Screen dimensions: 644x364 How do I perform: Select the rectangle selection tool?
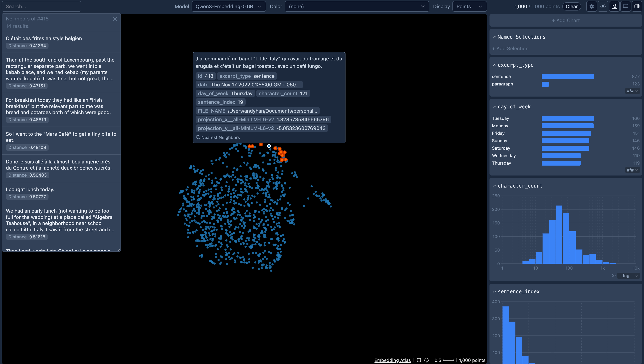tap(419, 360)
